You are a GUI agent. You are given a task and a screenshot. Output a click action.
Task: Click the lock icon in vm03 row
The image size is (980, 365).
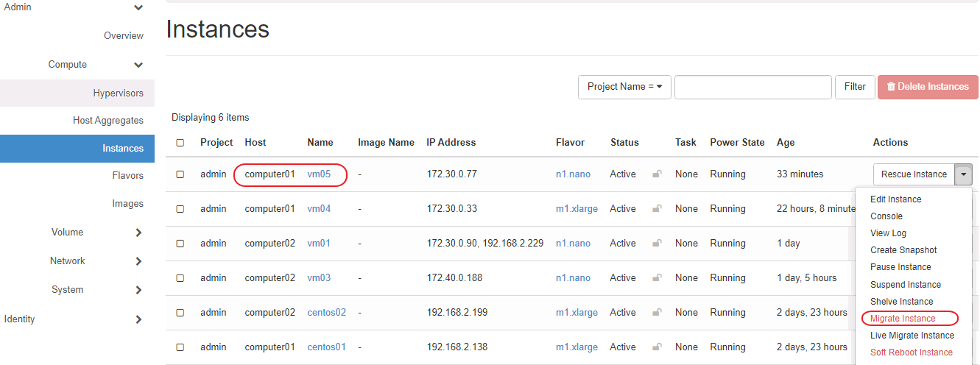pos(657,278)
